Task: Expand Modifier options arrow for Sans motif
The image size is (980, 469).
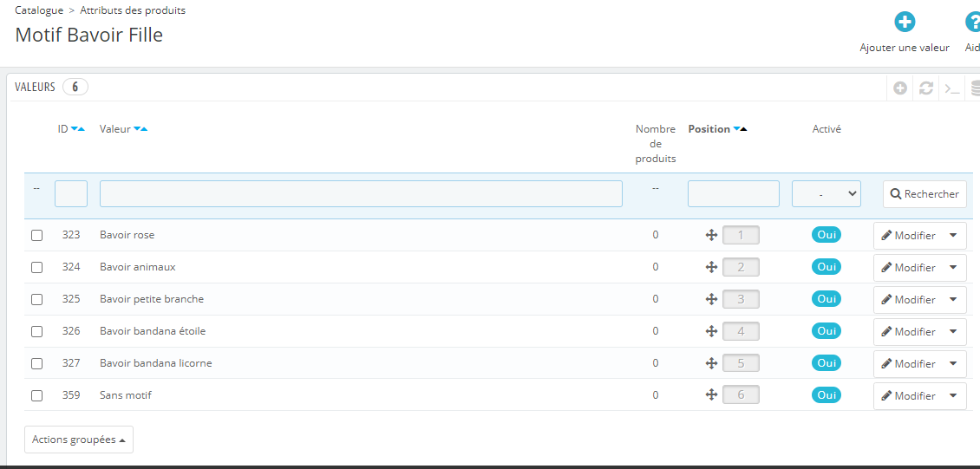Action: [953, 395]
